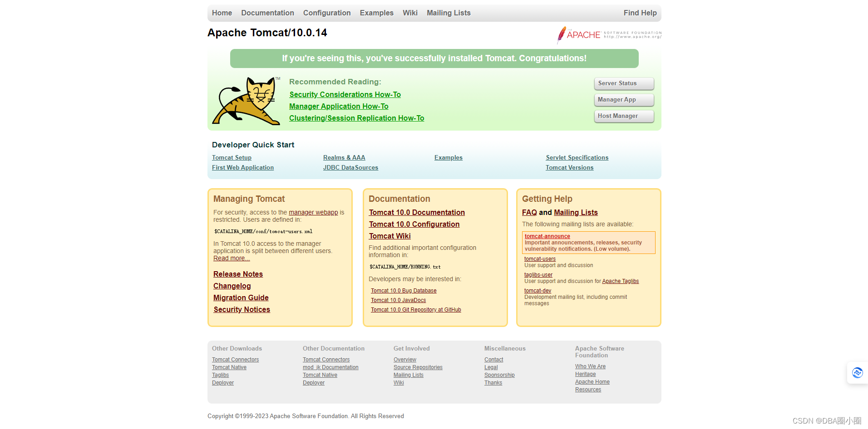Open Manager Application How-To link

tap(339, 106)
